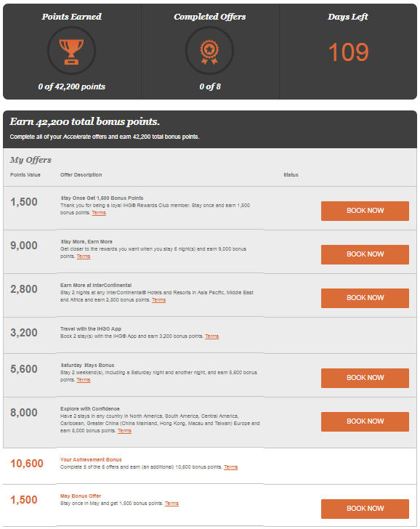Book the Stay More, Earn More offer
This screenshot has width=420, height=529.
click(x=365, y=254)
